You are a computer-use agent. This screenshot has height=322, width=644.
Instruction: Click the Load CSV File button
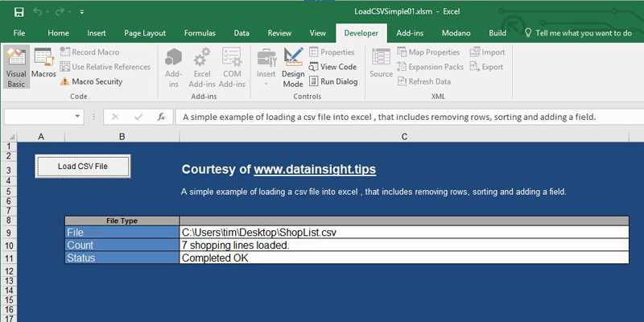(83, 167)
